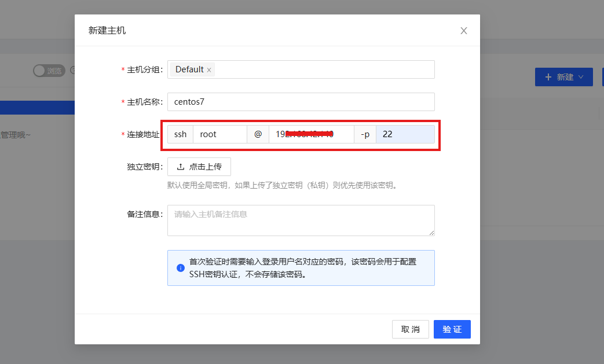Focus the 主机名称 field containing centos7
604x364 pixels.
click(x=301, y=102)
